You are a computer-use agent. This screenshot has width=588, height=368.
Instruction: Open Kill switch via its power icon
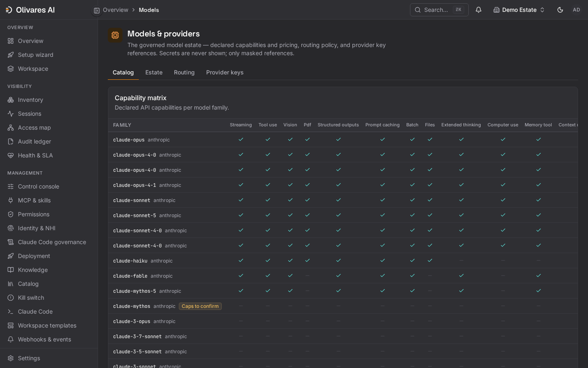click(x=11, y=298)
